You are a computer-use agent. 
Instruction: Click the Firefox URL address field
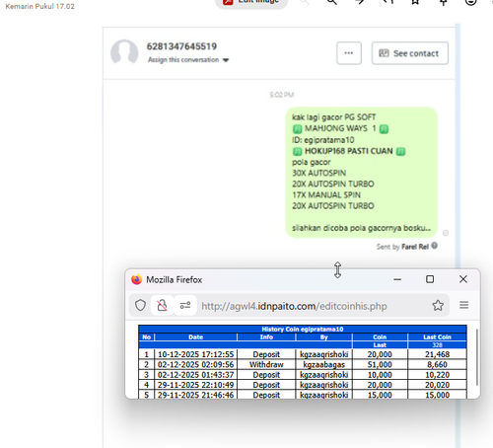(294, 306)
